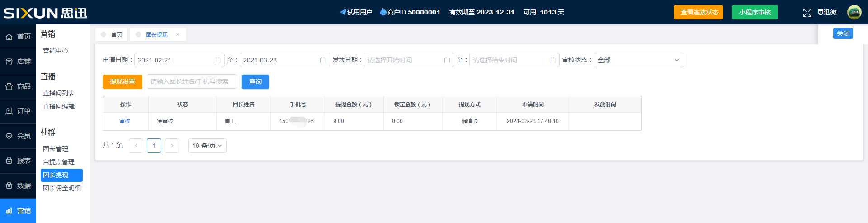Open 团长管理 menu item
The image size is (868, 223).
56,149
